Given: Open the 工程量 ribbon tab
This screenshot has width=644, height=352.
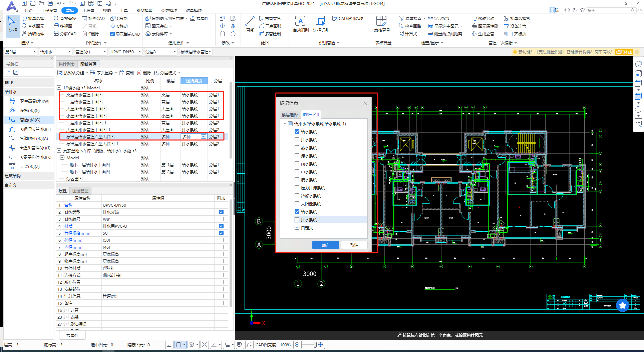Looking at the screenshot, I should (x=88, y=10).
